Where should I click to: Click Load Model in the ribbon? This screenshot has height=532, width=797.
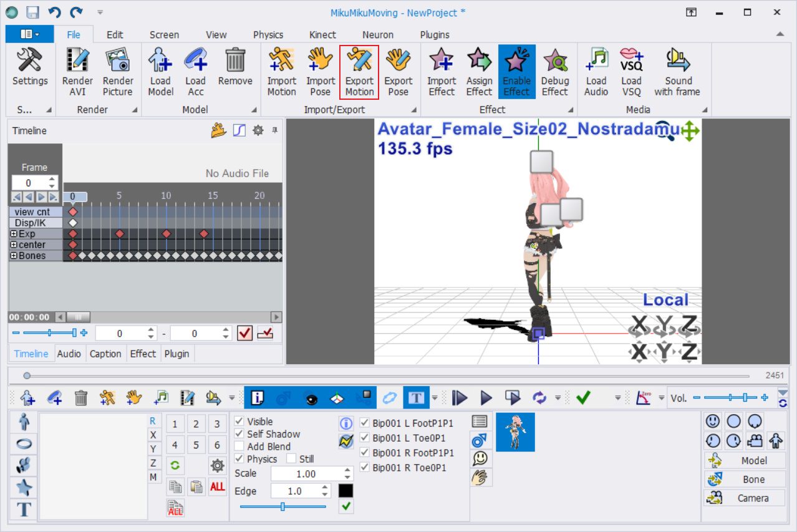coord(160,72)
